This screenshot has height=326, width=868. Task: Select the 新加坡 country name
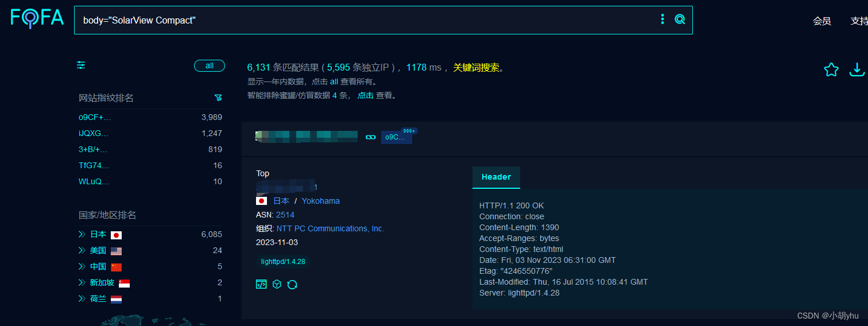(102, 282)
